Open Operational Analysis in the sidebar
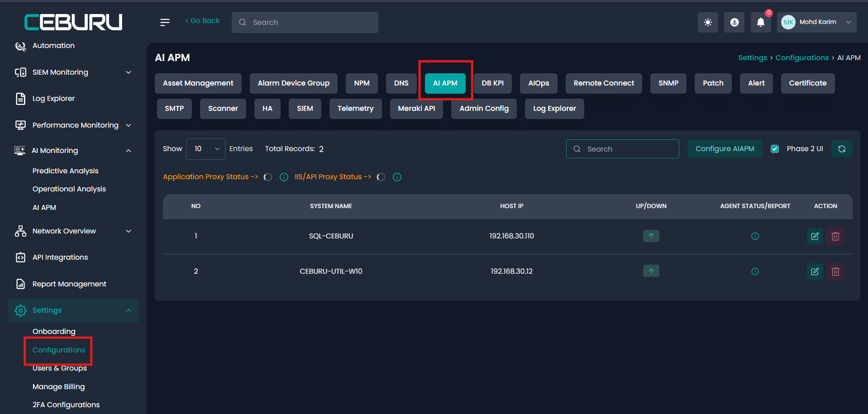 tap(69, 189)
